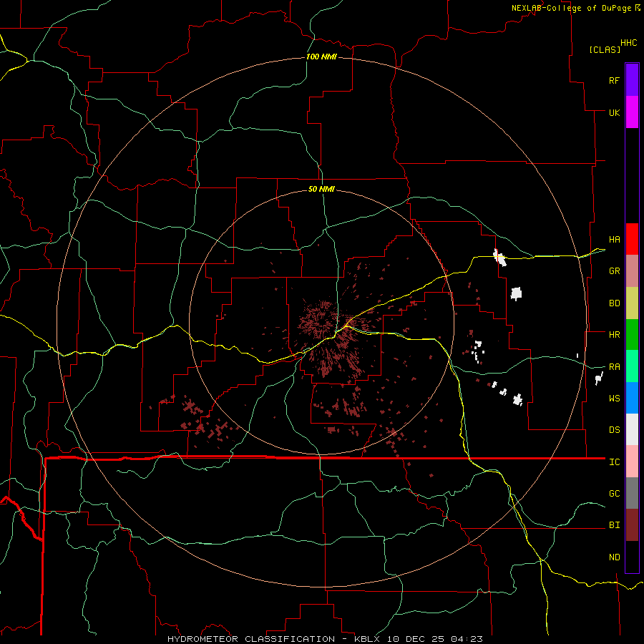
Task: Click the ND legend label
Action: tap(614, 557)
